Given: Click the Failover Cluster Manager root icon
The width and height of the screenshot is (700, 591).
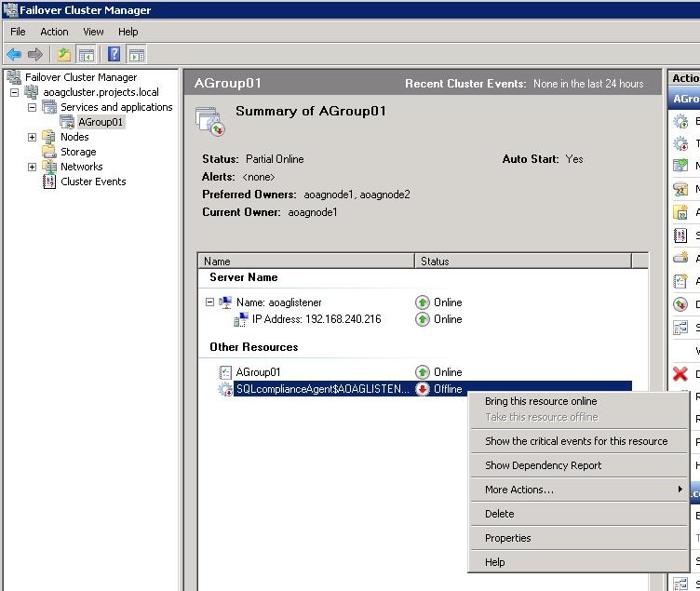Looking at the screenshot, I should coord(14,77).
